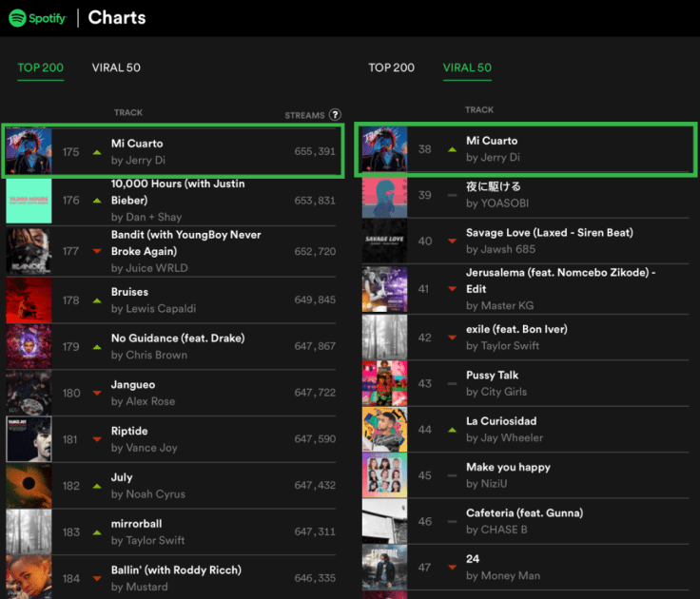
Task: Click the red down arrow beside Riptide
Action: 97,439
